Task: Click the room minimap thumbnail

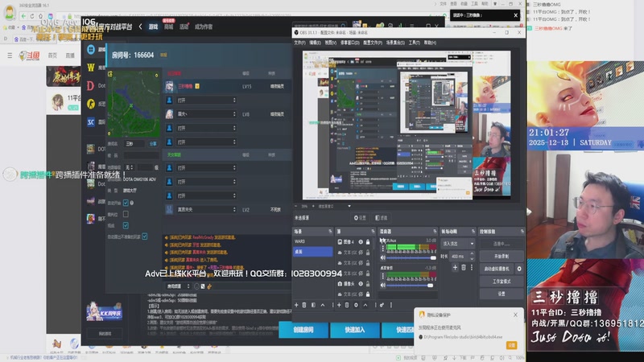Action: 134,104
